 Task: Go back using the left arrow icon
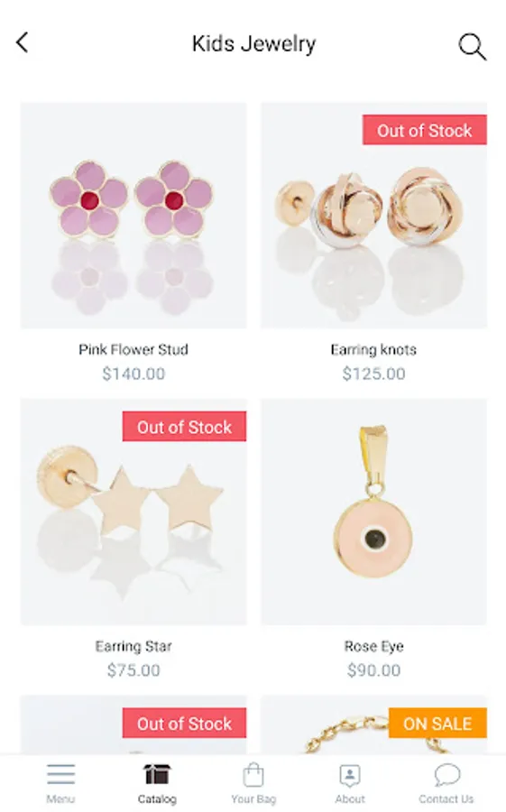pos(23,43)
